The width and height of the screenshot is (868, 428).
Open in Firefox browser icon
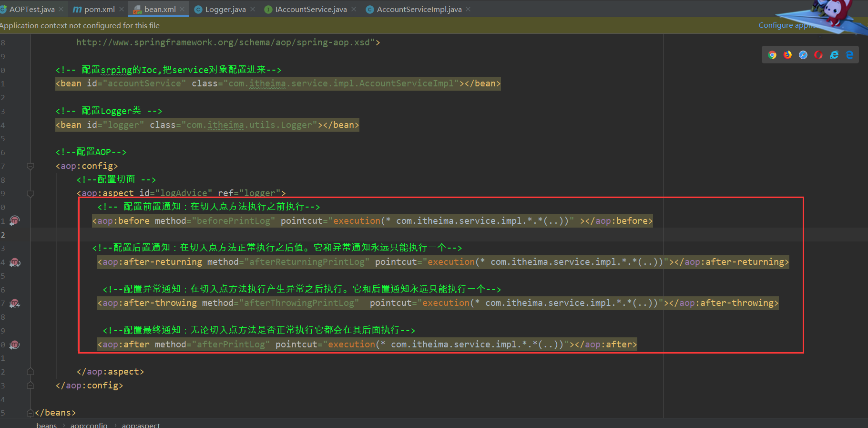pos(788,55)
